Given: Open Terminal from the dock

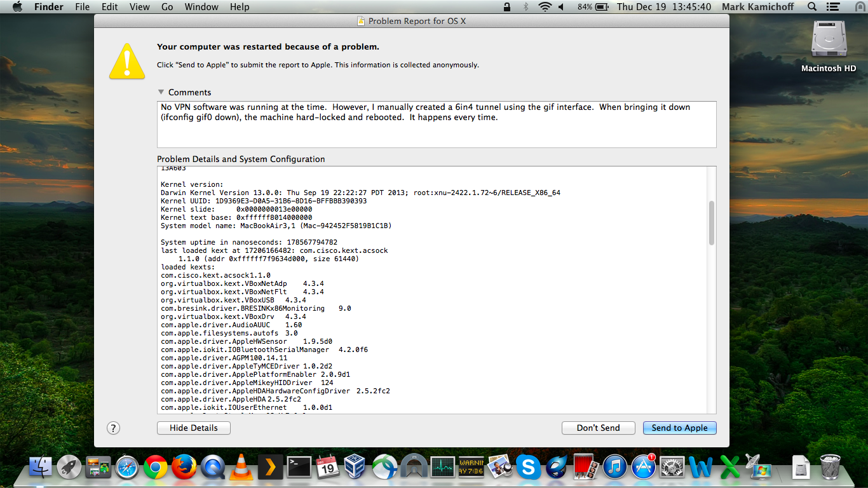Looking at the screenshot, I should pyautogui.click(x=299, y=467).
